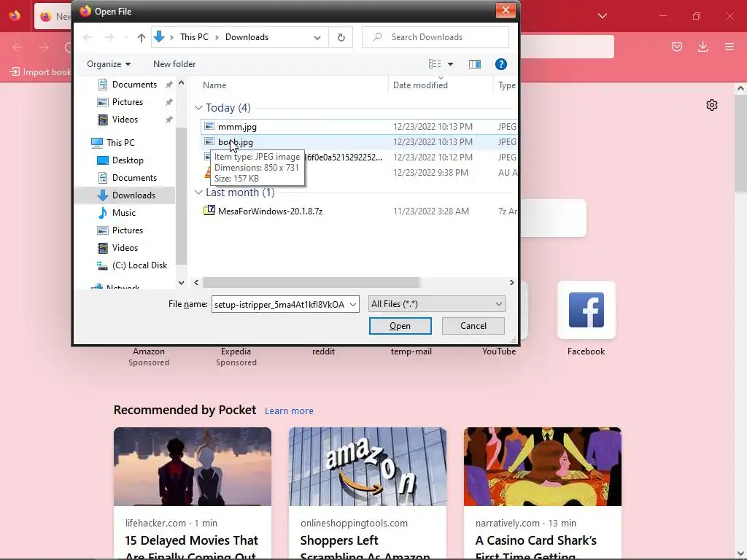747x560 pixels.
Task: Open Firefox Save to Pocket icon
Action: pos(677,47)
